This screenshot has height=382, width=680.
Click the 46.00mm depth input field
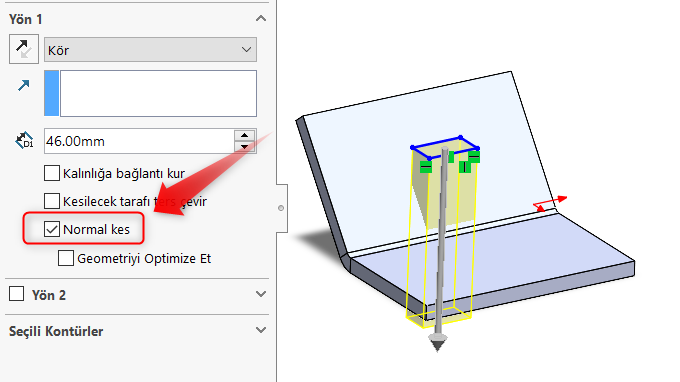tap(139, 141)
